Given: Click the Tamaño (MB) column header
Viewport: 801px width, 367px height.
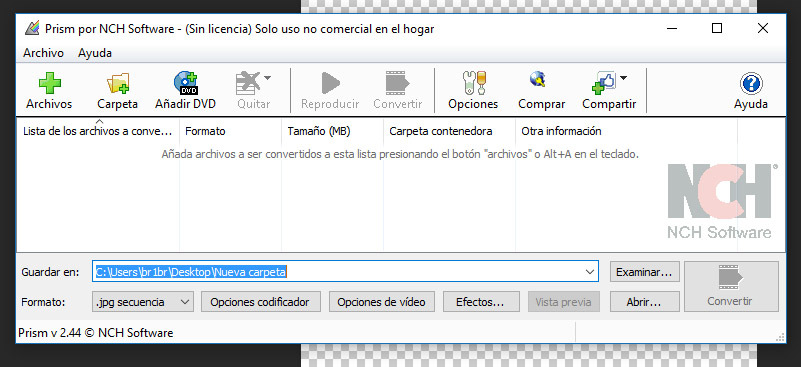Looking at the screenshot, I should [332, 131].
